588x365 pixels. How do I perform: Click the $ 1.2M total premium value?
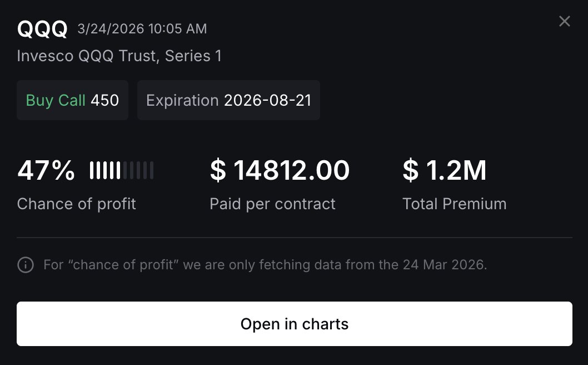(x=445, y=170)
